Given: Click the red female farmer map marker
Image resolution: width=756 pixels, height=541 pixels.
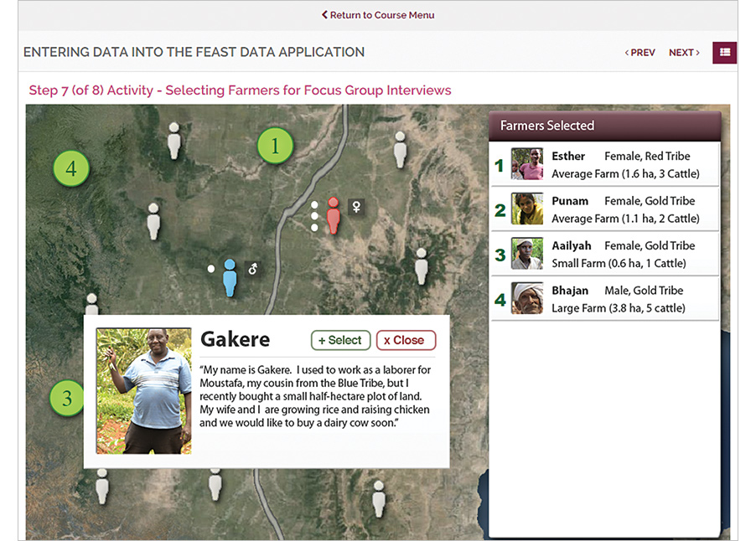Looking at the screenshot, I should click(334, 215).
